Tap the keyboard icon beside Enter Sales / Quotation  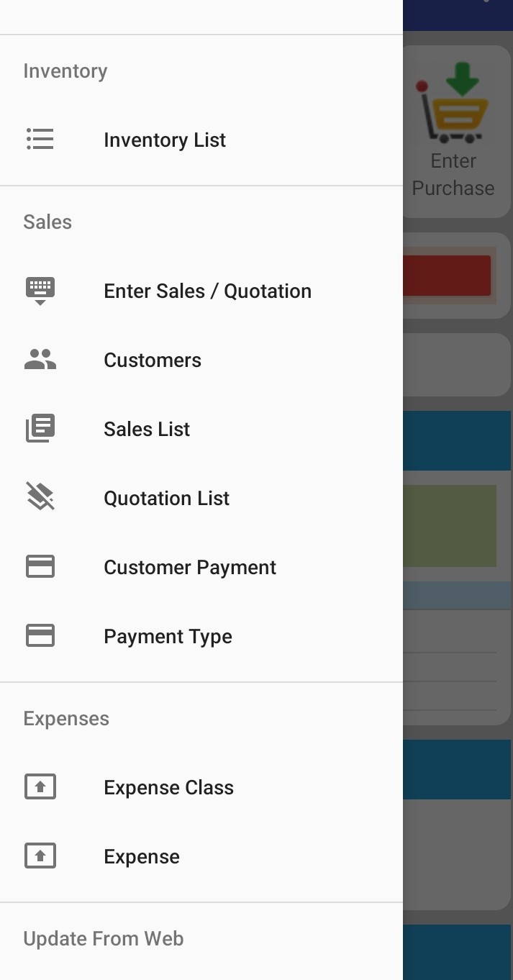40,291
